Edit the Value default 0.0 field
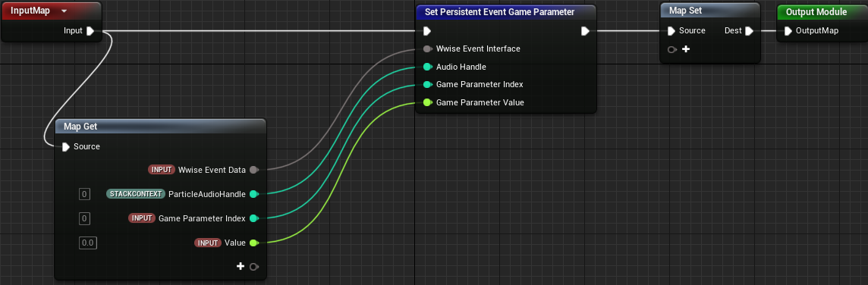This screenshot has height=285, width=868. [87, 243]
